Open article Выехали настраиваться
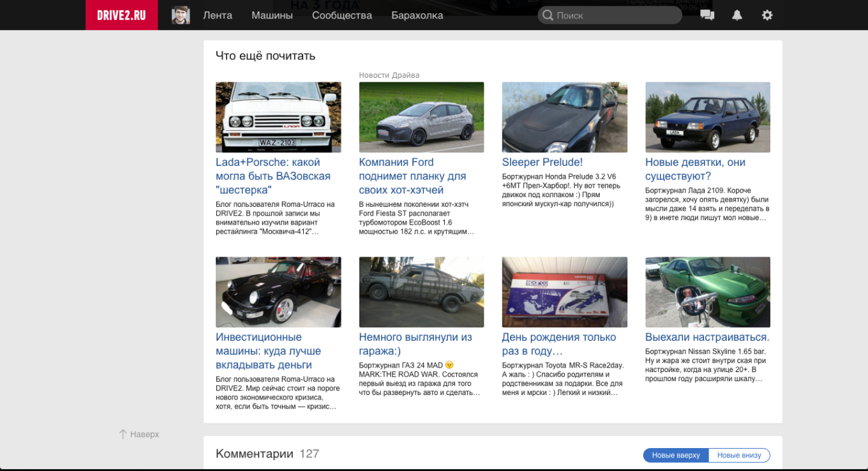The width and height of the screenshot is (868, 471). coord(707,337)
